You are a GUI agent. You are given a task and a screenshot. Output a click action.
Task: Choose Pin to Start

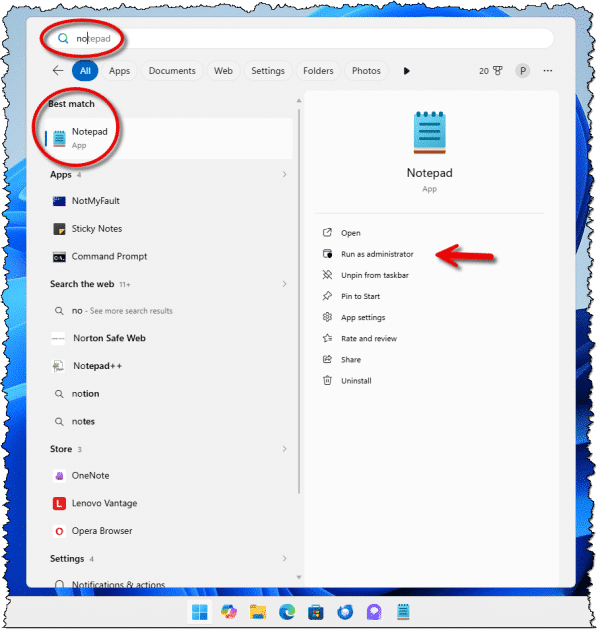361,296
